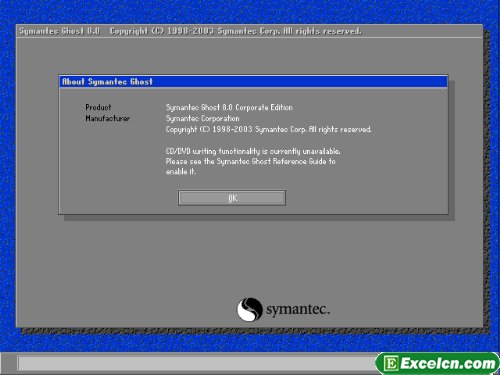
Task: Click the status bar field at bottom
Action: pos(197,363)
